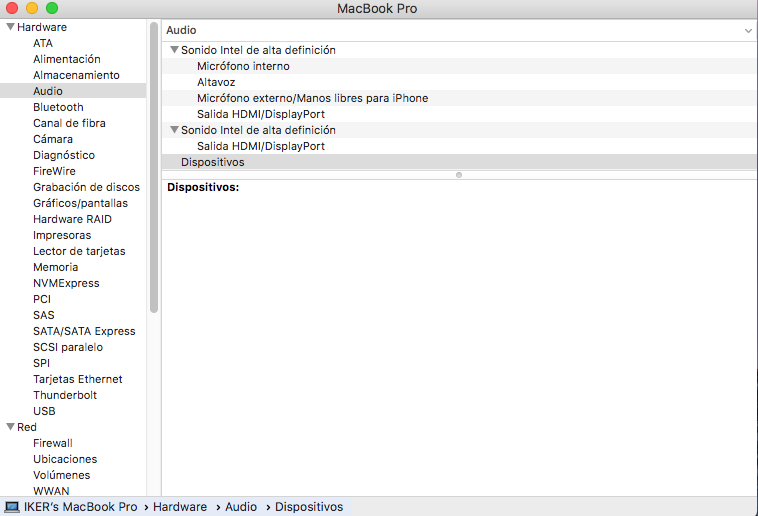Select Memoria in the sidebar
Image resolution: width=758 pixels, height=516 pixels.
point(55,267)
